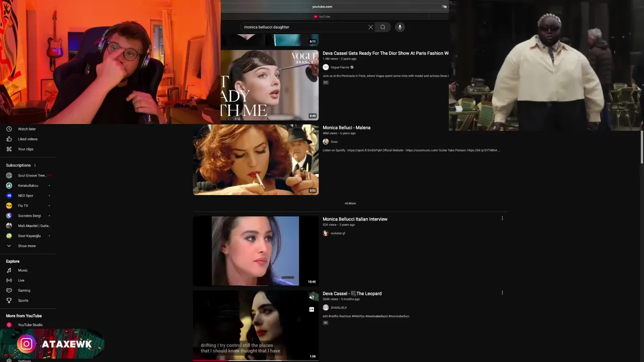644x362 pixels.
Task: Open options menu for Deva Cassel The Leopard
Action: point(502,293)
